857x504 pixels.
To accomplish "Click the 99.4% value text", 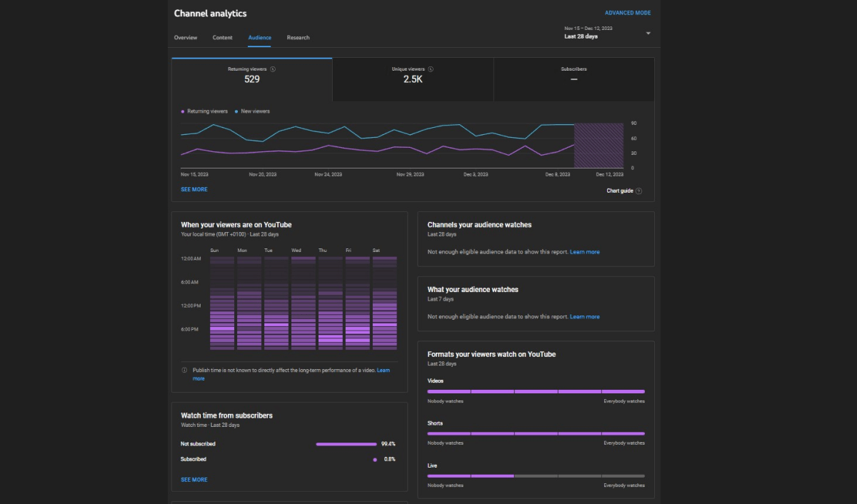I will click(388, 444).
